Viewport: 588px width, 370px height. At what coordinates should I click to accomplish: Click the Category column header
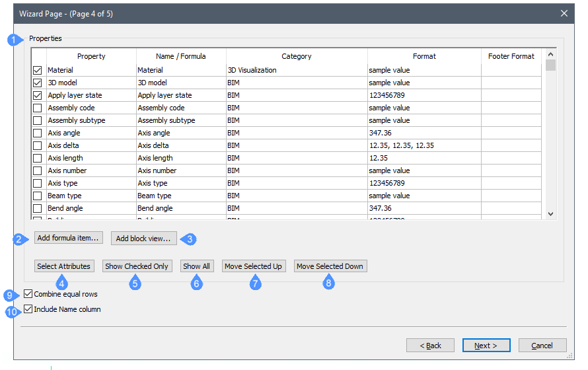(297, 56)
